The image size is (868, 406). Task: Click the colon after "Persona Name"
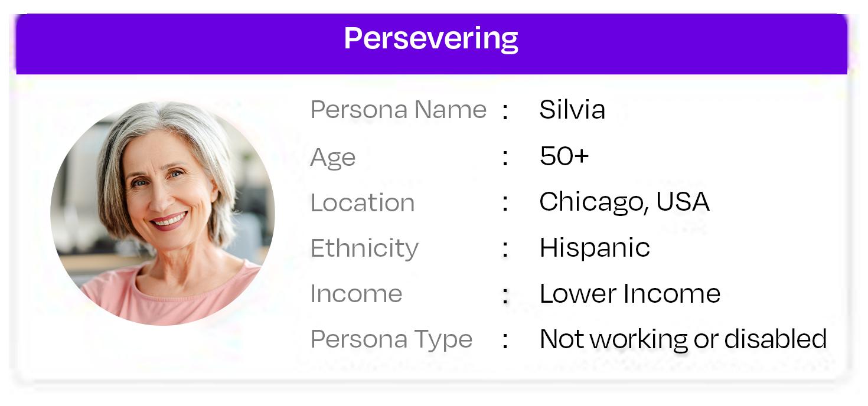505,112
